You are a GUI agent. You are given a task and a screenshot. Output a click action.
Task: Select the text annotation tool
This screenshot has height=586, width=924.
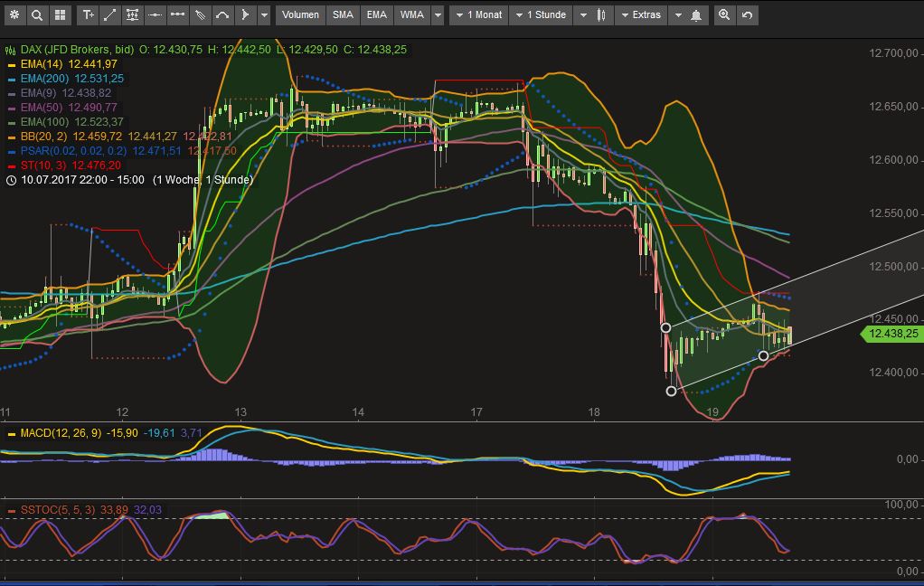click(88, 15)
